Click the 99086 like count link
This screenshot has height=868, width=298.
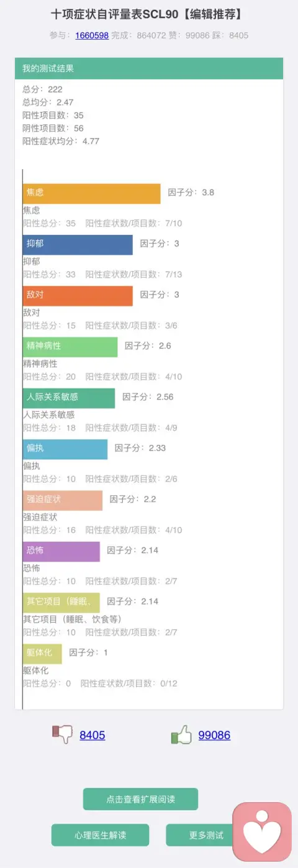point(214,735)
